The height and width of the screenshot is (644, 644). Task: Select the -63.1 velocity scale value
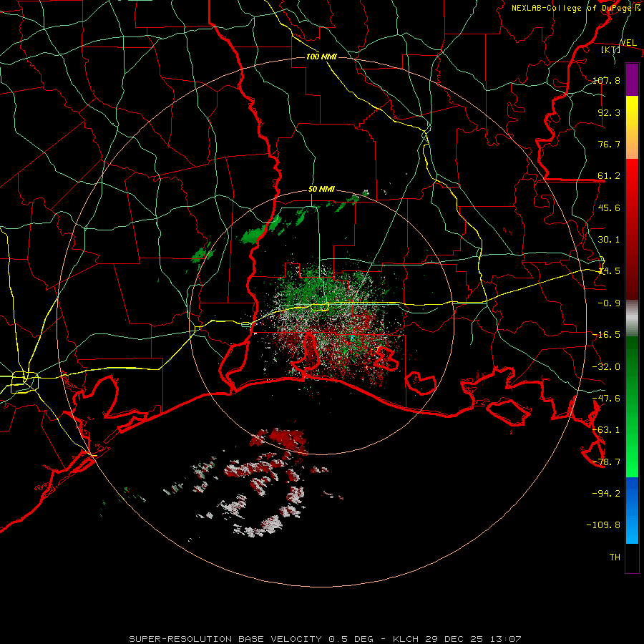pyautogui.click(x=606, y=430)
